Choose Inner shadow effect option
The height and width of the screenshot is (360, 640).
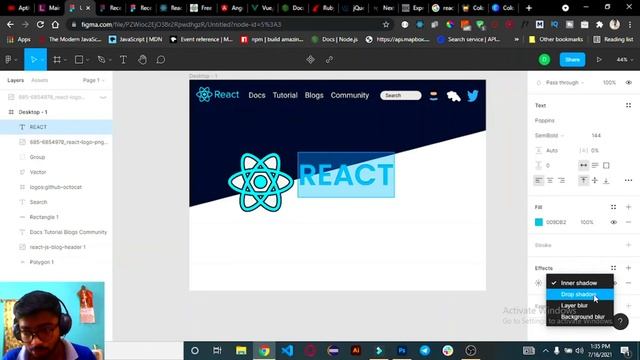[x=580, y=283]
